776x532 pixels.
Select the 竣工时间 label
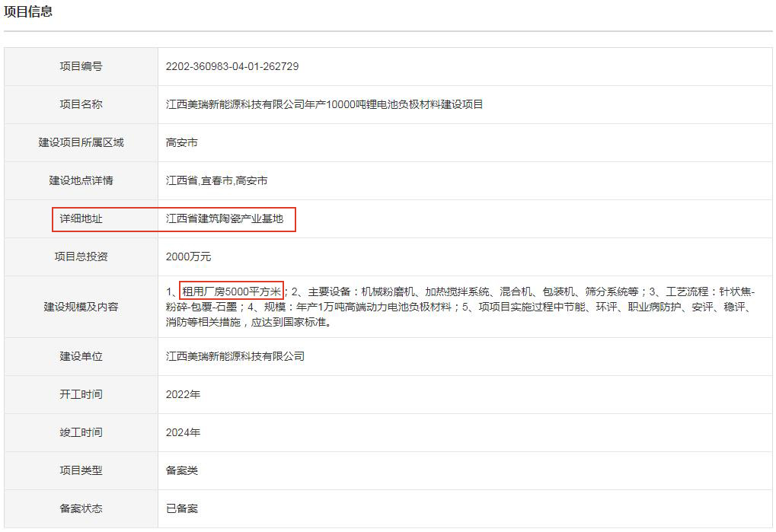coord(81,432)
